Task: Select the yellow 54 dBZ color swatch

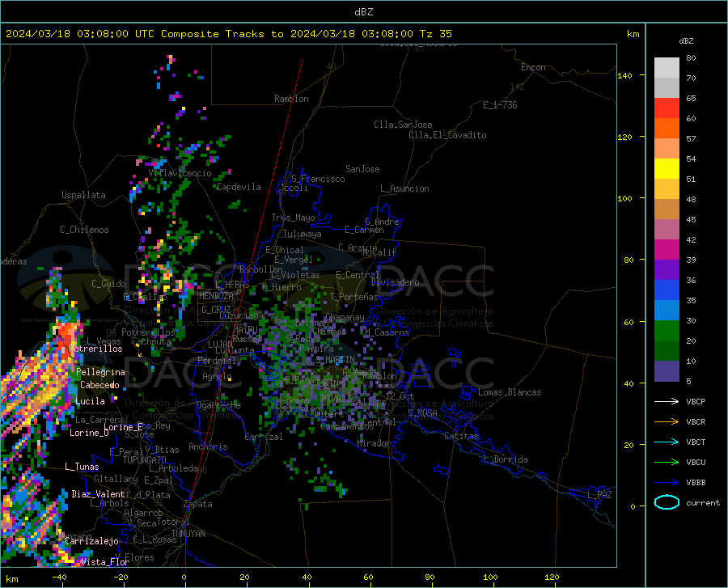Action: point(667,168)
